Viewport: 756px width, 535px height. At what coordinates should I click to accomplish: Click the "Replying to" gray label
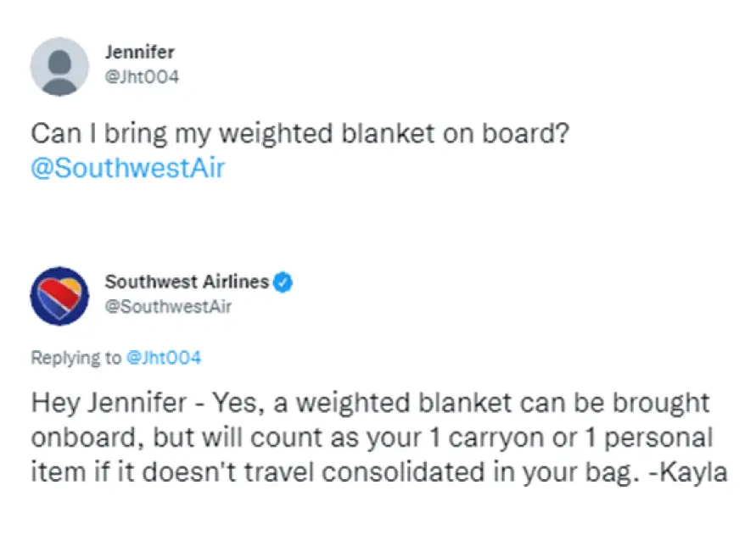(76, 358)
